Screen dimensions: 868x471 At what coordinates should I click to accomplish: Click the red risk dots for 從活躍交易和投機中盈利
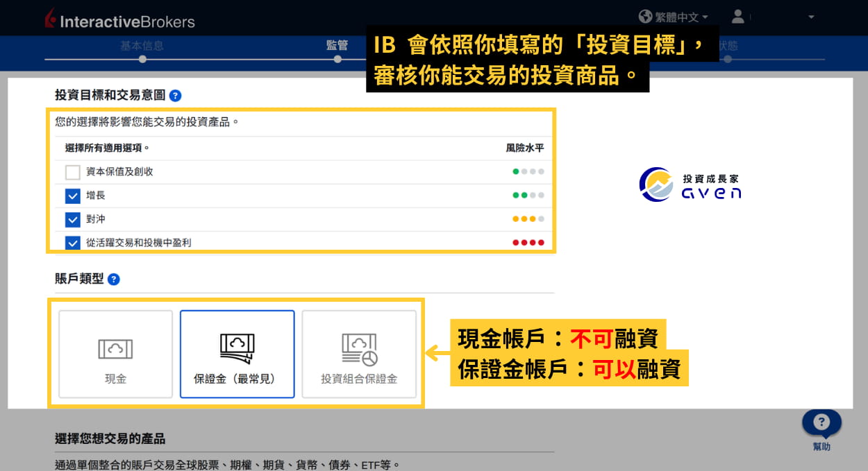528,243
